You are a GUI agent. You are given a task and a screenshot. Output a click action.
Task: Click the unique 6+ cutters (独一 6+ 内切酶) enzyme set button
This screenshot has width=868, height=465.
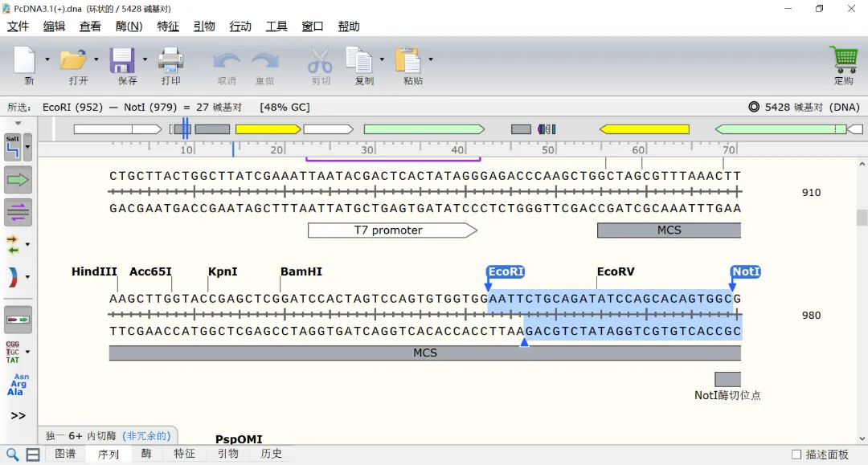(x=108, y=436)
